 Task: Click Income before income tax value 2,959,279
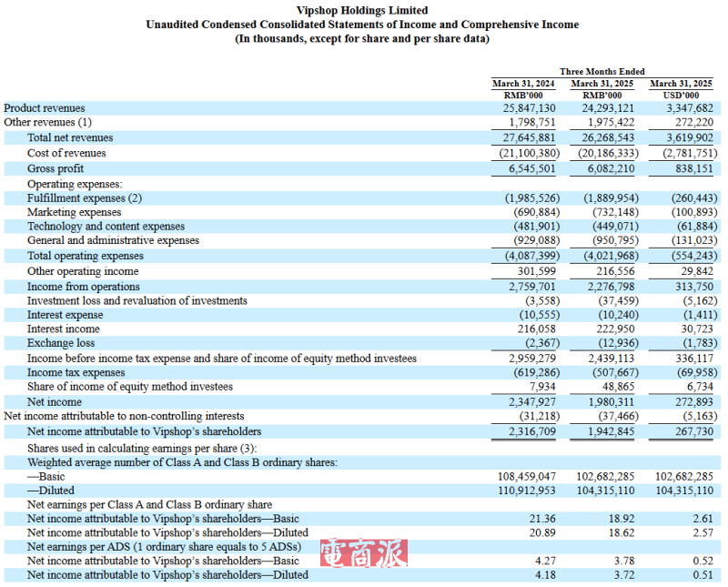[532, 359]
